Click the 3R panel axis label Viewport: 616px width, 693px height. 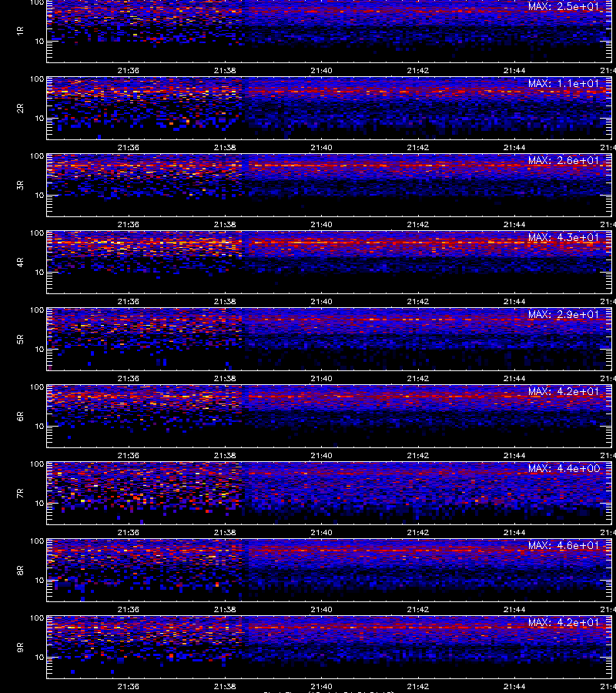[x=20, y=185]
